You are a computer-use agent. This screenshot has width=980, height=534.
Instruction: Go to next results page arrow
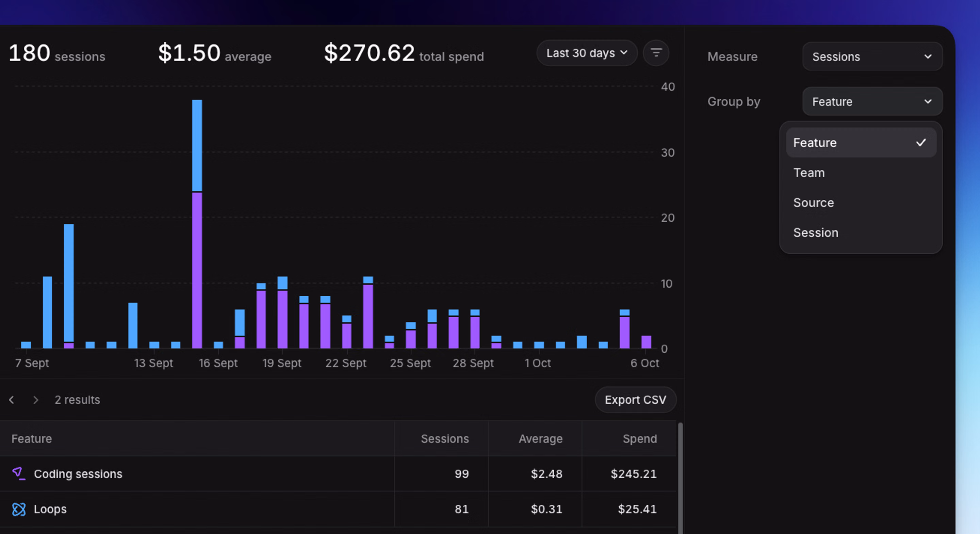(36, 400)
